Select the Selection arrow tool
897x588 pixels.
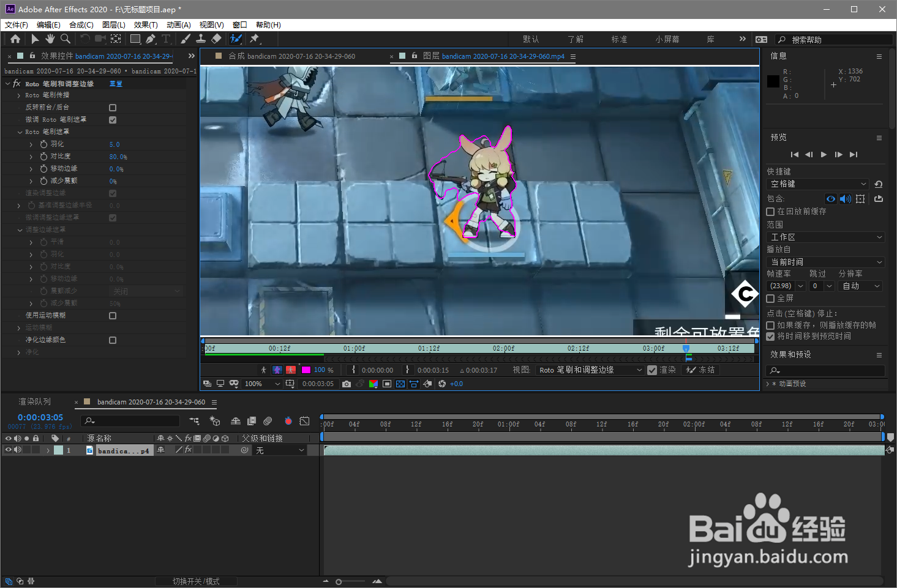tap(35, 39)
